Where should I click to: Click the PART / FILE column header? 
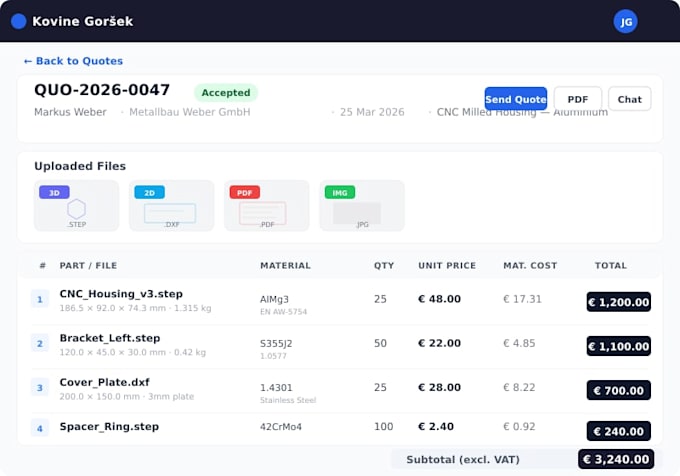(88, 265)
